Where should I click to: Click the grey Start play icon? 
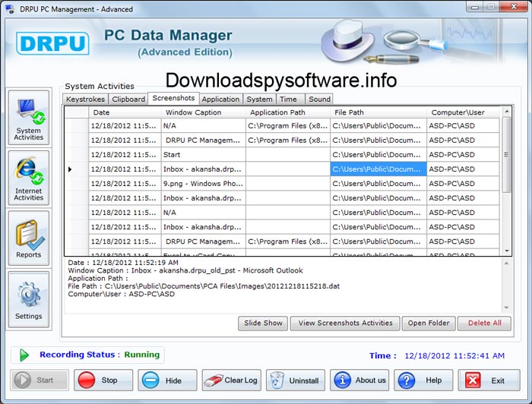coord(22,380)
